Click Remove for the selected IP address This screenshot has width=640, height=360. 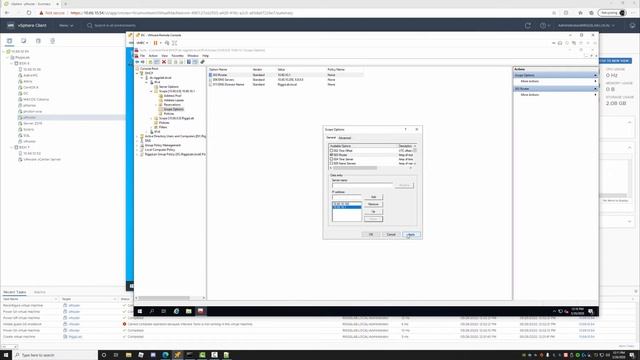click(x=373, y=204)
